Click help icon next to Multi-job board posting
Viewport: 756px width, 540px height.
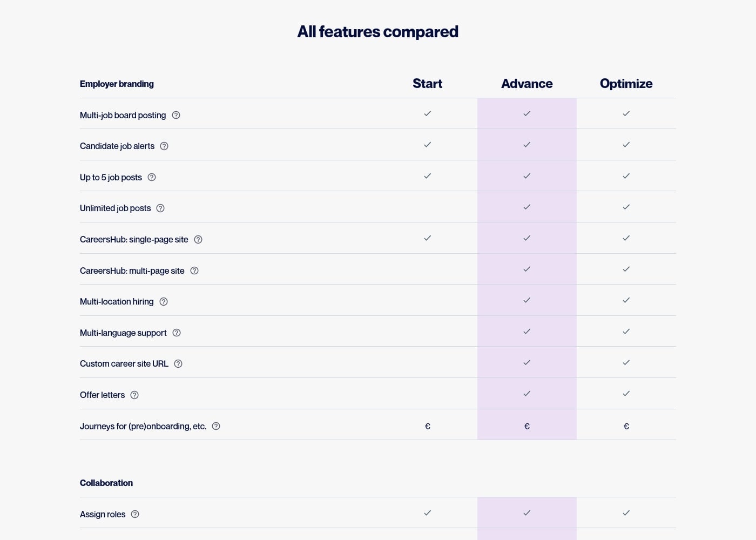pos(176,115)
